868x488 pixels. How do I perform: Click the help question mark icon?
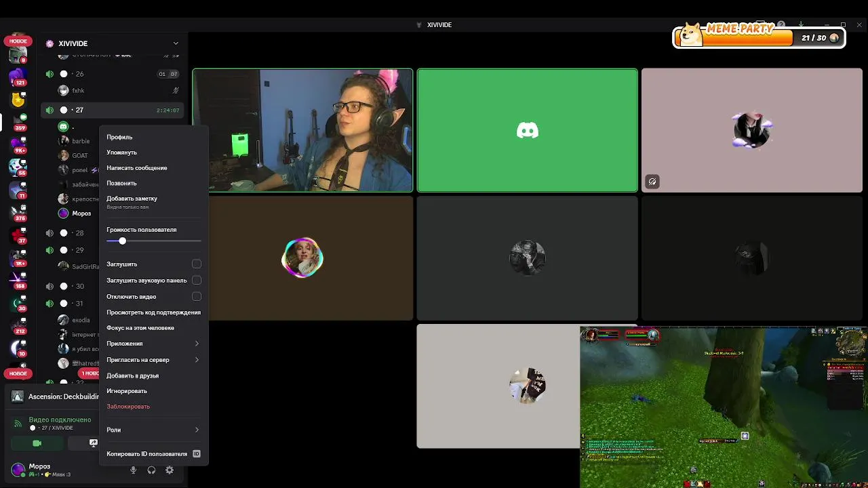781,25
